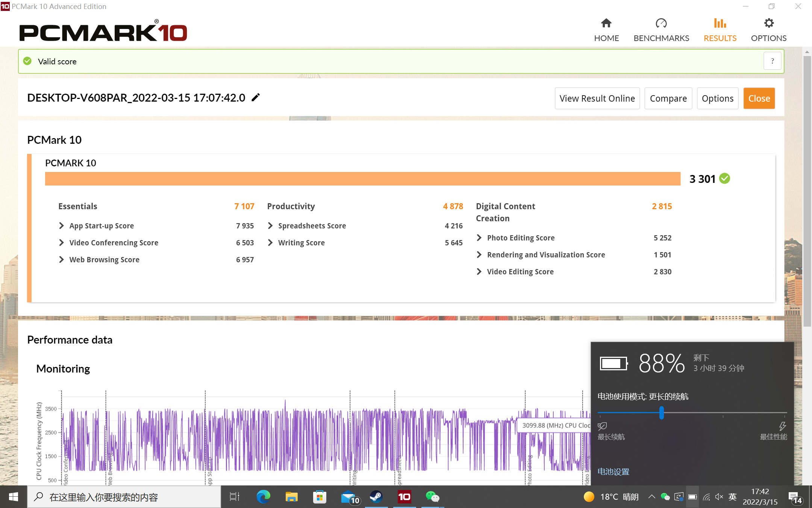The width and height of the screenshot is (812, 508).
Task: Launch Microsoft Edge from taskbar
Action: coord(263,497)
